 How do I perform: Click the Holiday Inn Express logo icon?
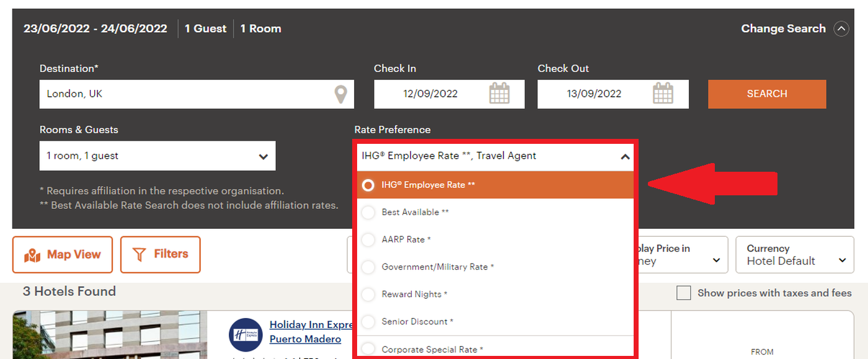(x=246, y=335)
